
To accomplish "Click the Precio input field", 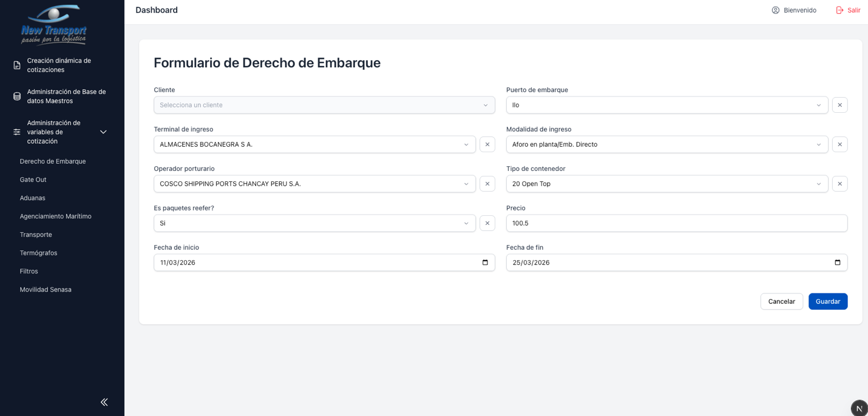I will [676, 223].
